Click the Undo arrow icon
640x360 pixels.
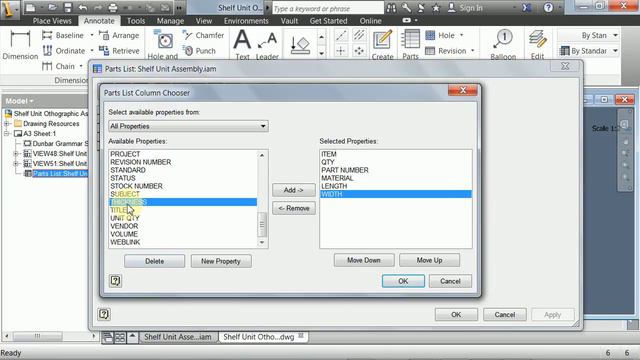coord(83,7)
